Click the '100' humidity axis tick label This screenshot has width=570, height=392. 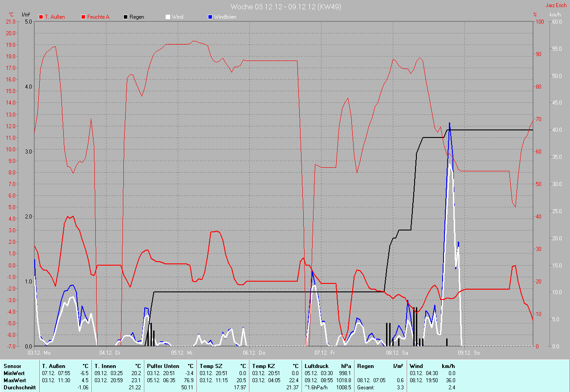point(539,21)
